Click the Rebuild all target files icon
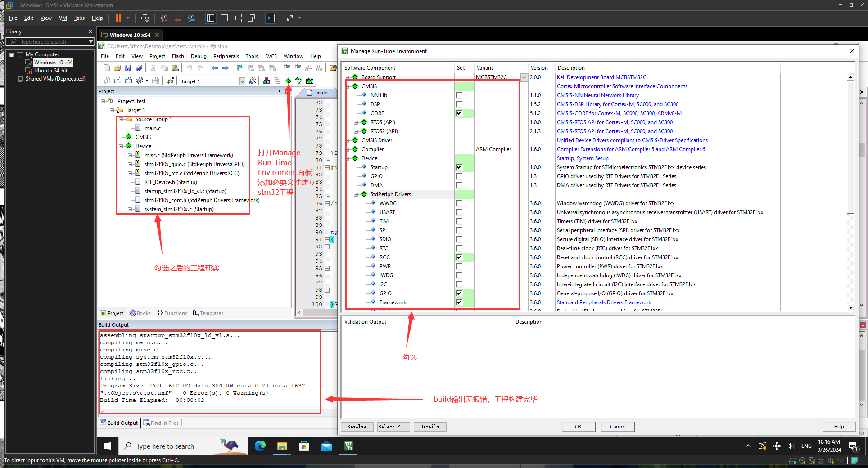868x468 pixels. click(128, 81)
